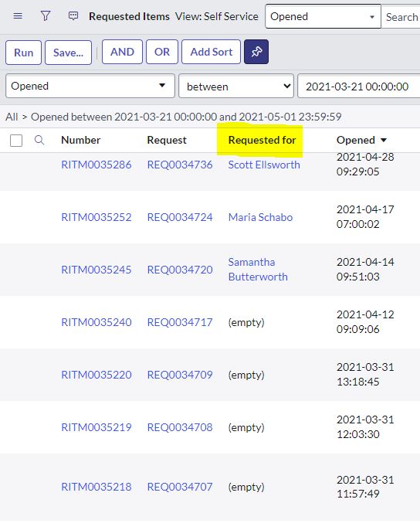Screen dimensions: 420x530
Task: Open request REQ0034709
Action: (180, 375)
